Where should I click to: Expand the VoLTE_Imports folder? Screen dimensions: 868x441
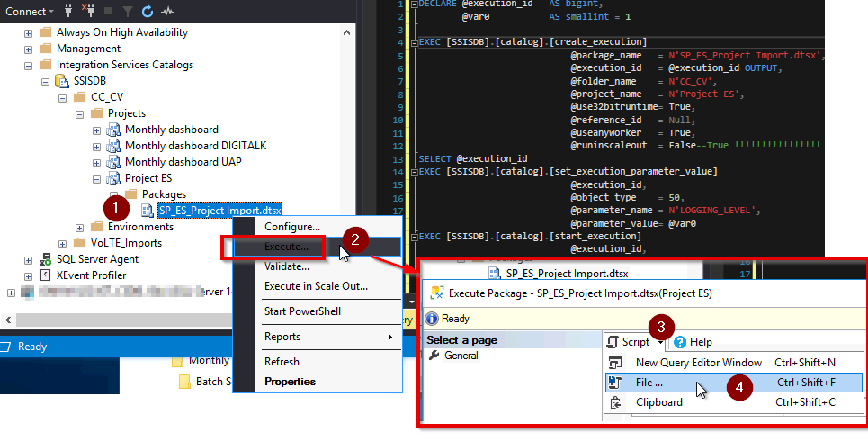click(63, 244)
